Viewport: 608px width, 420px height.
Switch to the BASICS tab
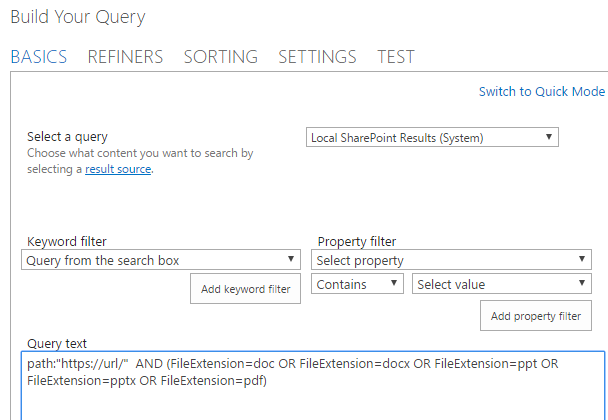(x=39, y=57)
